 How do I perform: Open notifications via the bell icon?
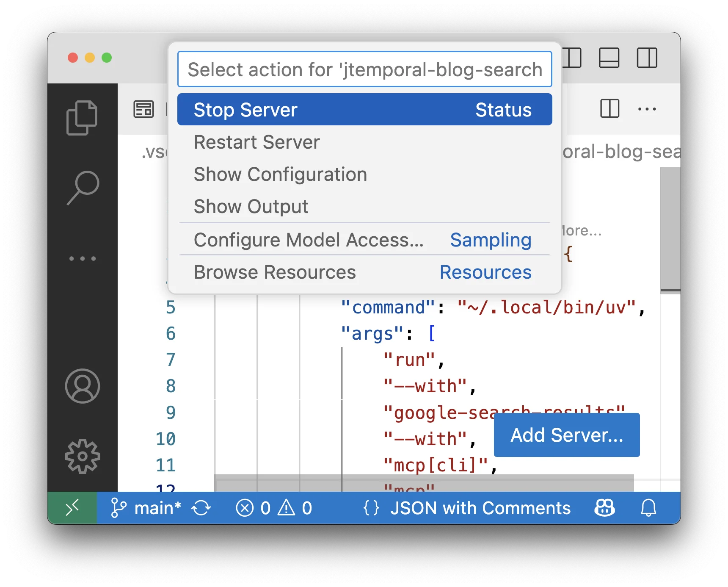click(x=648, y=508)
